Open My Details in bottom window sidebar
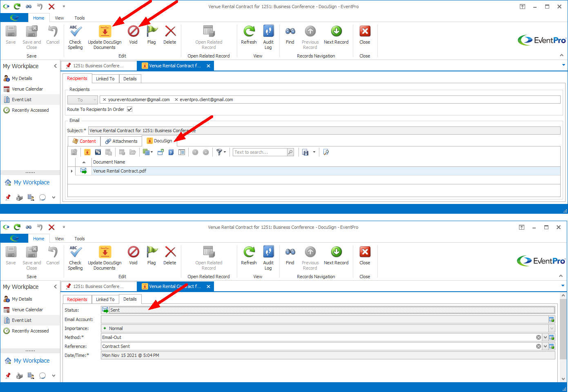The image size is (568, 392). tap(22, 299)
